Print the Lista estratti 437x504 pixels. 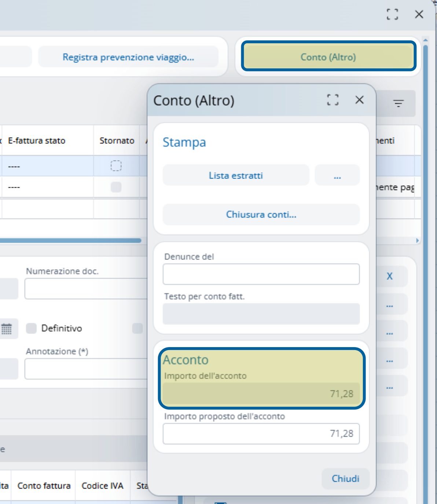pyautogui.click(x=236, y=176)
